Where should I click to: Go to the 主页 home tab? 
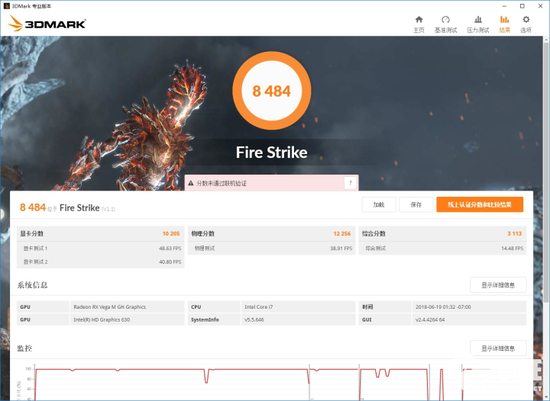click(x=419, y=24)
